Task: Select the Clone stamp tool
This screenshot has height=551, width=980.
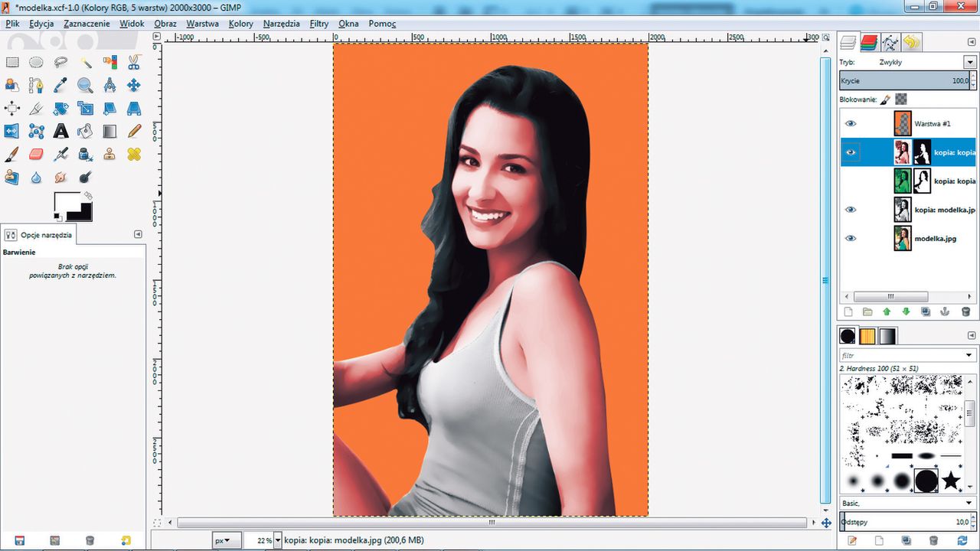Action: (109, 154)
